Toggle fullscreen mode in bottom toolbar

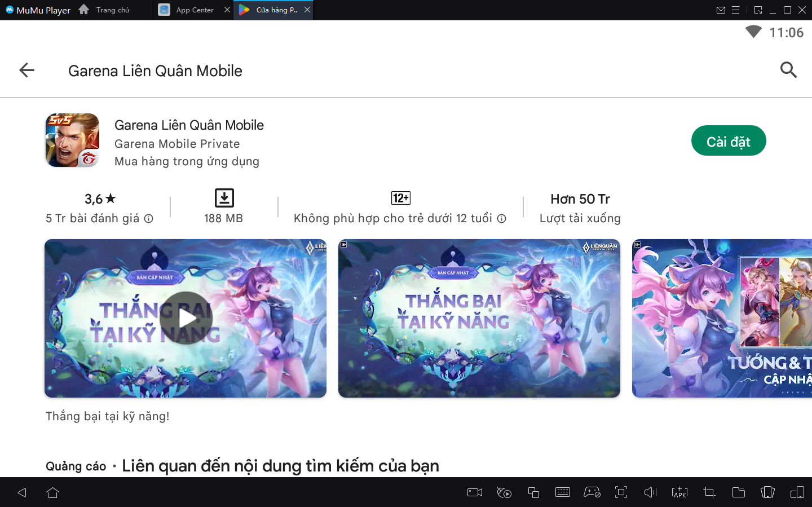coord(621,492)
